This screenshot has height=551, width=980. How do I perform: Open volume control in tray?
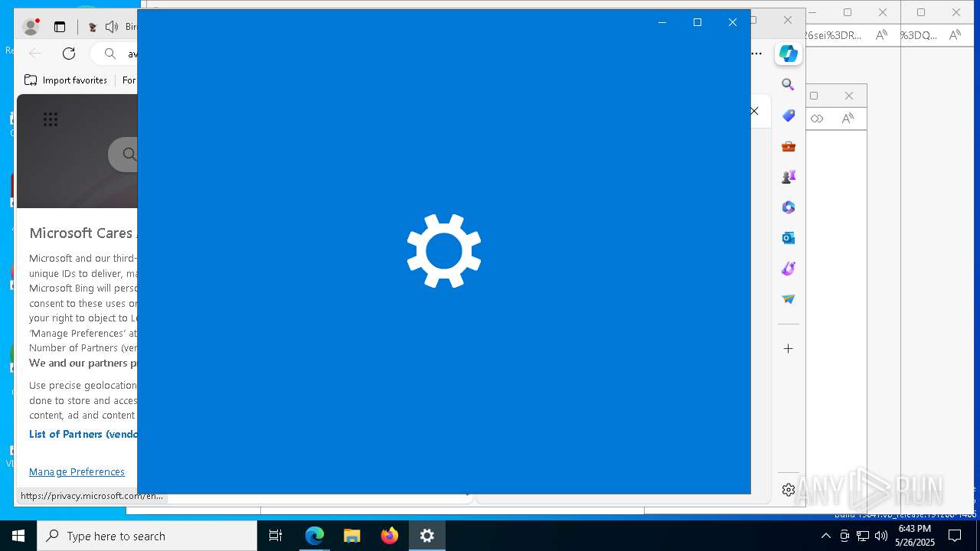click(881, 536)
